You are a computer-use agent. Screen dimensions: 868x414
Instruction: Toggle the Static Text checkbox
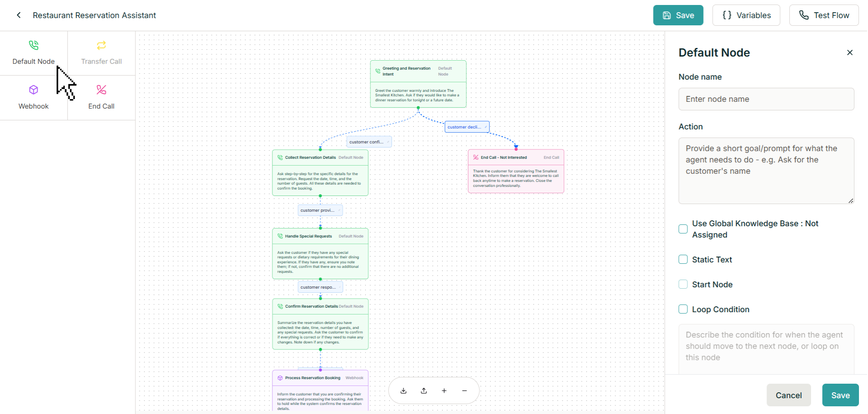[x=683, y=259]
